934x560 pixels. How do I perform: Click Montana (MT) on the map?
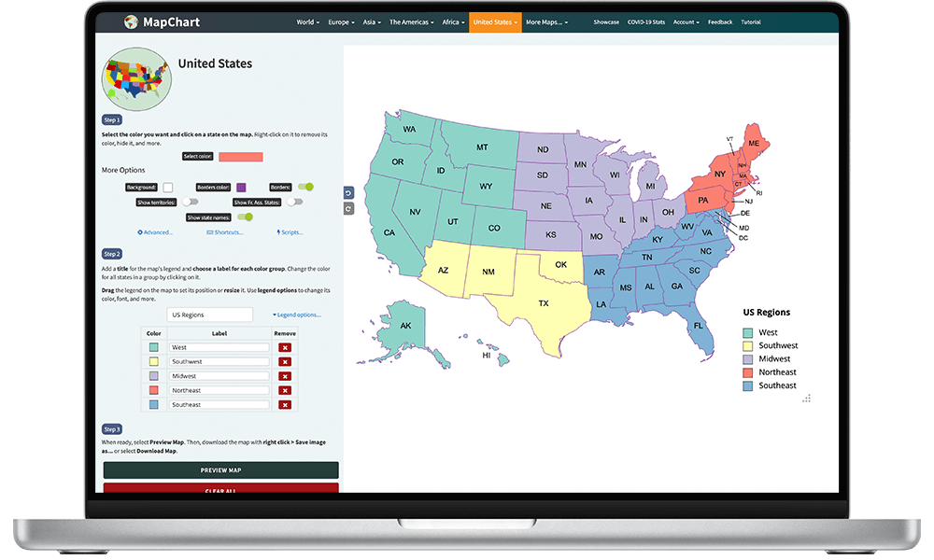pos(482,147)
